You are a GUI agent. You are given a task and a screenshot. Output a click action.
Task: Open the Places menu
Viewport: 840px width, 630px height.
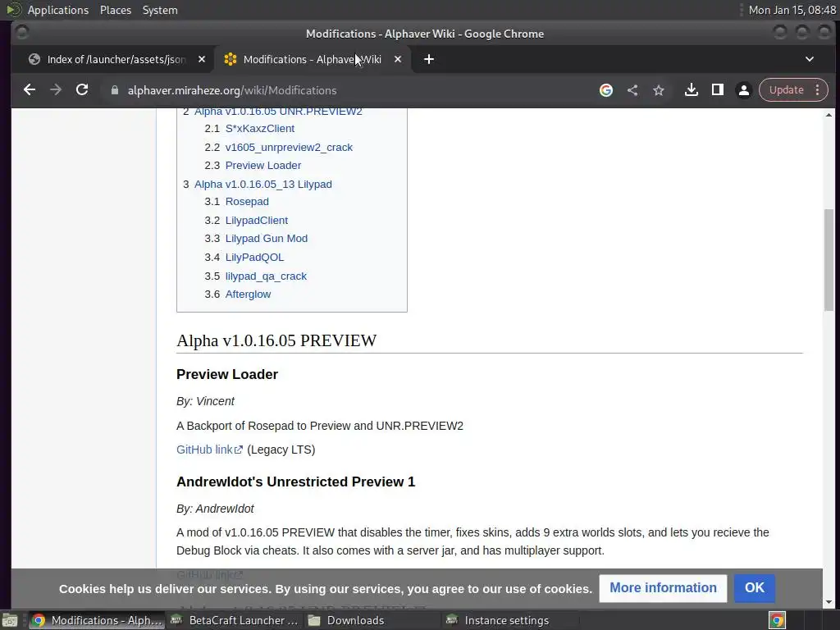[x=115, y=10]
